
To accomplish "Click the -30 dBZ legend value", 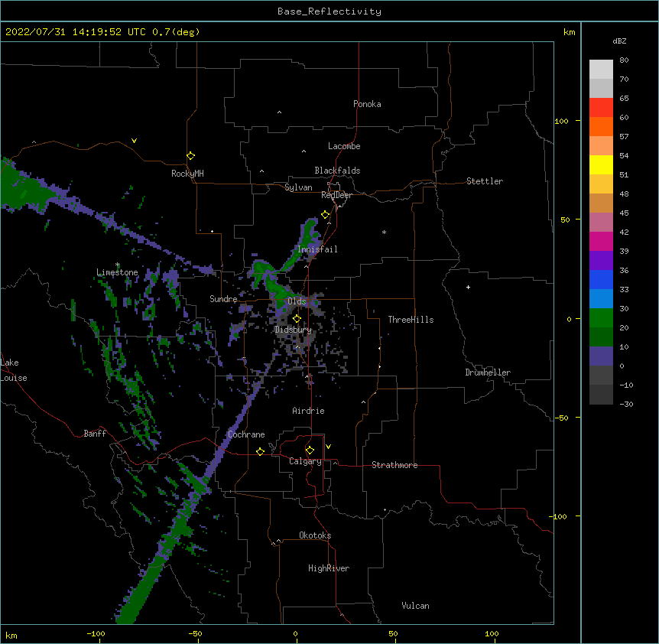I will click(x=626, y=404).
